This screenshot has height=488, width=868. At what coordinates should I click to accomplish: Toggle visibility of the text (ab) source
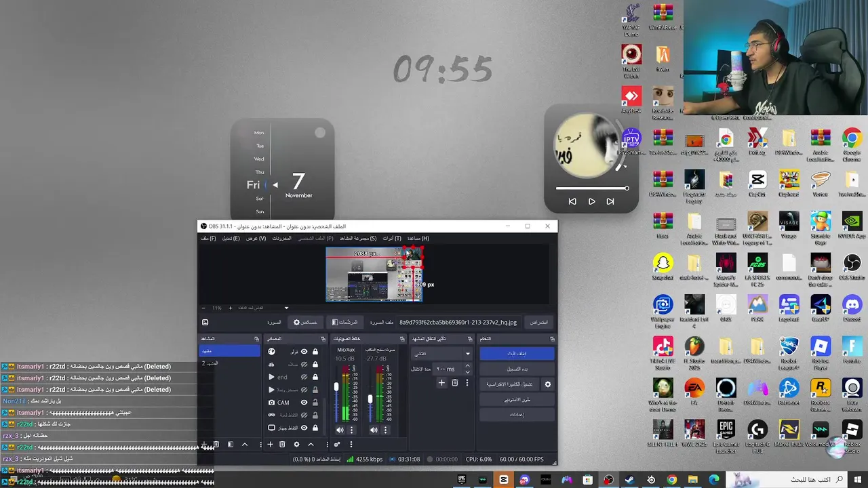point(304,365)
